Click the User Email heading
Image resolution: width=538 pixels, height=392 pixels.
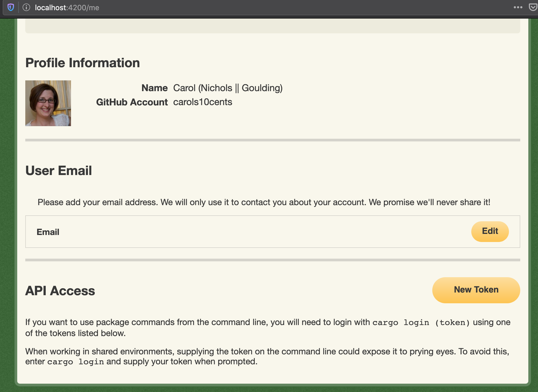point(59,170)
